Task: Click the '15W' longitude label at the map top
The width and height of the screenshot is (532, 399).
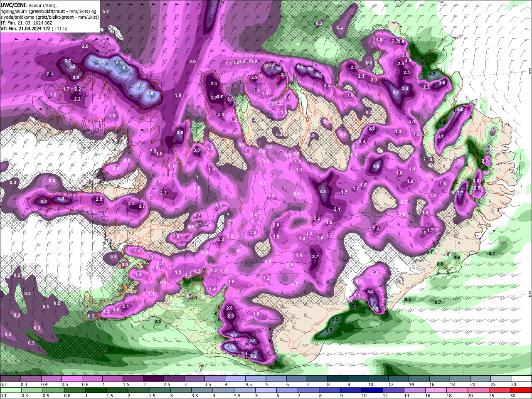Action: click(441, 2)
